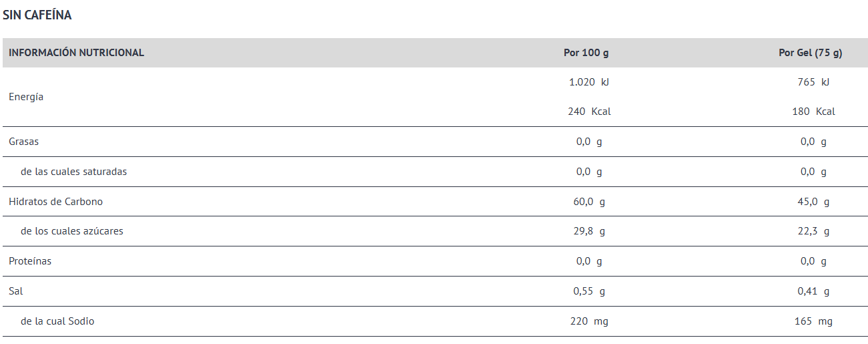Click the Por Gel (75 g) header

click(x=810, y=53)
